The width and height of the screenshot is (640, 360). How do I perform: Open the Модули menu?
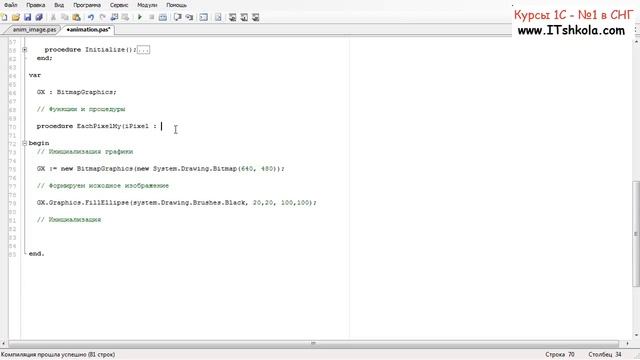[147, 5]
